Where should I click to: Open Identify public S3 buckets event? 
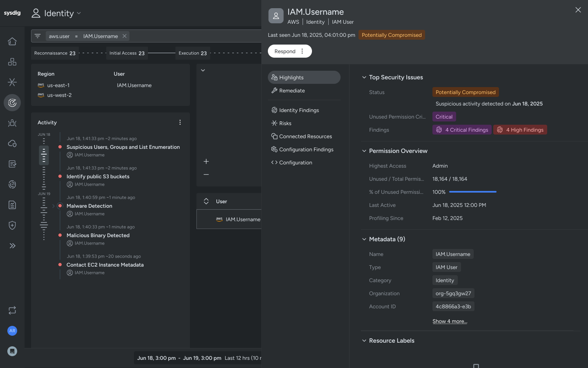[98, 176]
